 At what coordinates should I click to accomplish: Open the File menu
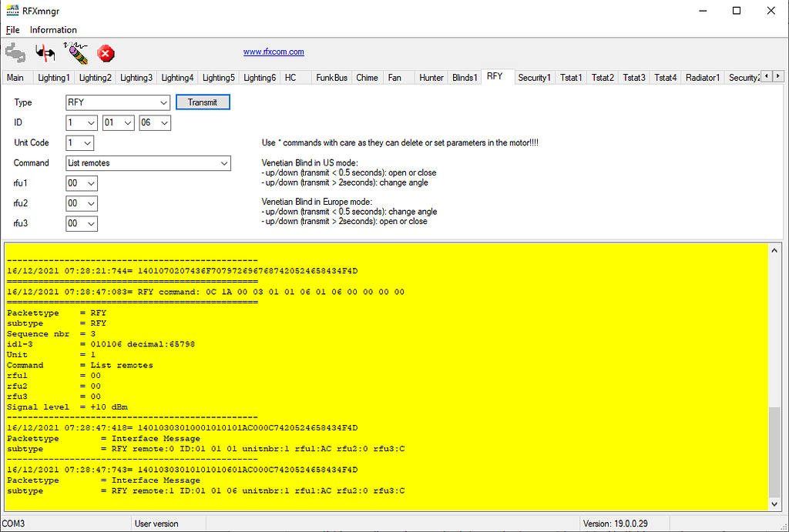12,30
